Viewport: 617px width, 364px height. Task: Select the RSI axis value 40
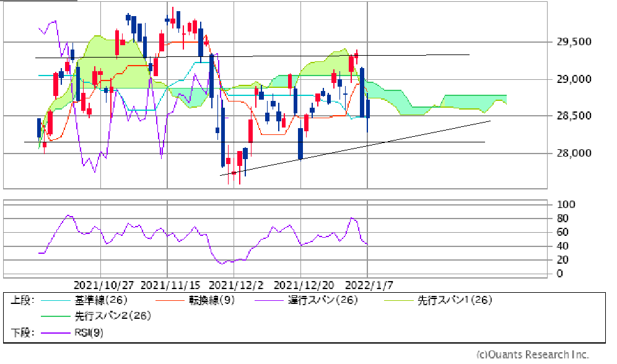562,246
